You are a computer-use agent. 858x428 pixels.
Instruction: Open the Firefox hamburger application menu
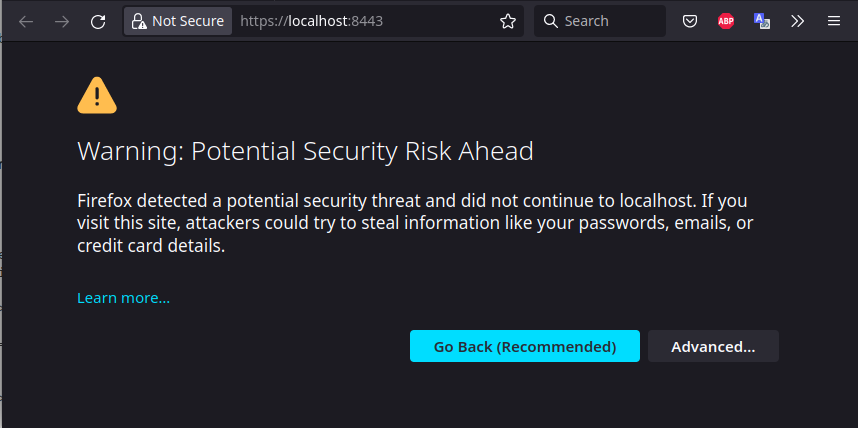(833, 21)
